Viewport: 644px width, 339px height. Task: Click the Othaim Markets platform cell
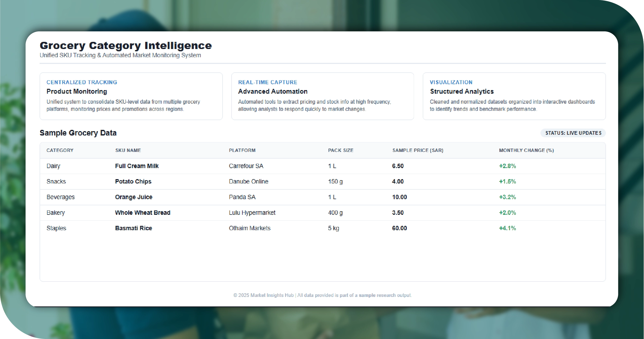250,228
